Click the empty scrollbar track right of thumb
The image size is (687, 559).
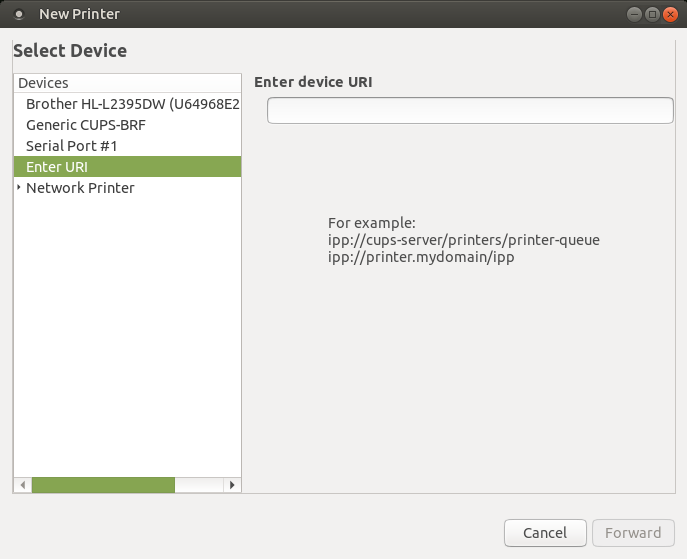click(199, 485)
